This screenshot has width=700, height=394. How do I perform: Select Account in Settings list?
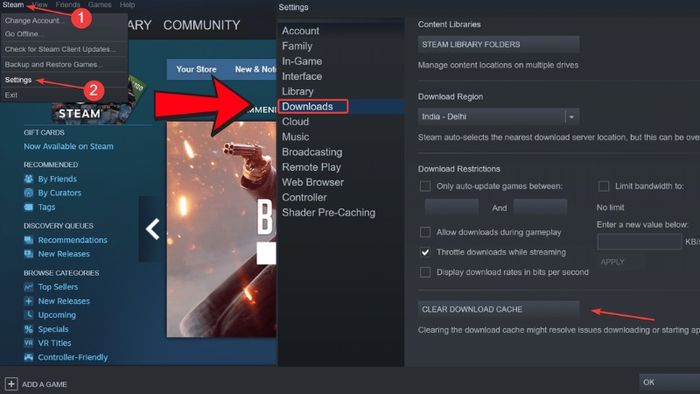pyautogui.click(x=300, y=31)
